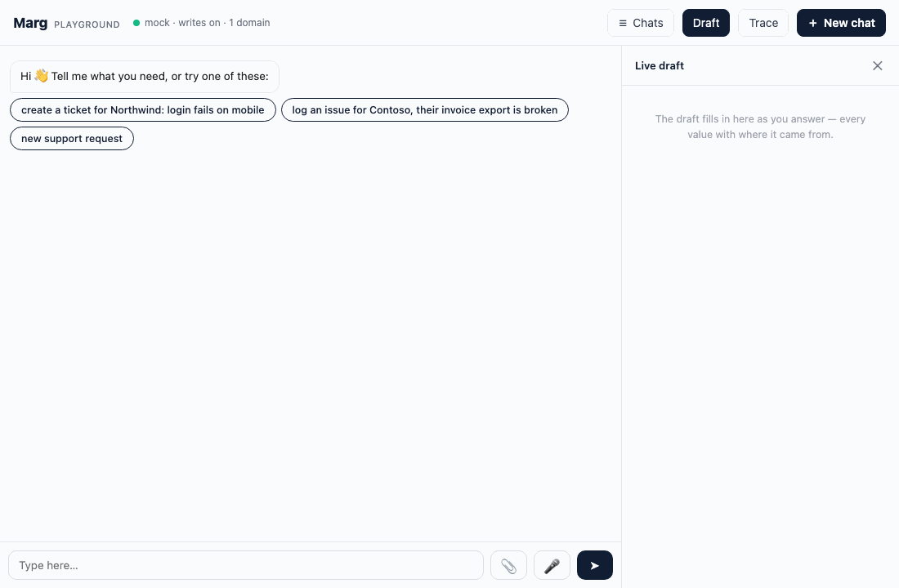Choose the Contoso invoice export suggestion
Image resolution: width=899 pixels, height=588 pixels.
click(424, 110)
